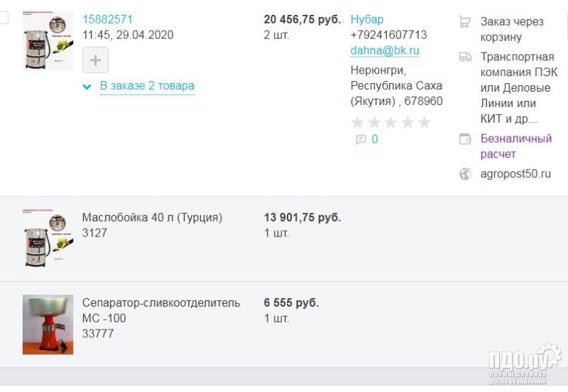
Task: Open the comment count "0" link
Action: (375, 140)
